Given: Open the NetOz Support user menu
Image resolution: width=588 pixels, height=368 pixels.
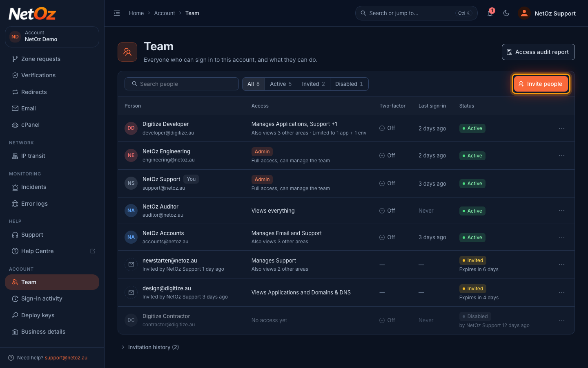Looking at the screenshot, I should 547,13.
